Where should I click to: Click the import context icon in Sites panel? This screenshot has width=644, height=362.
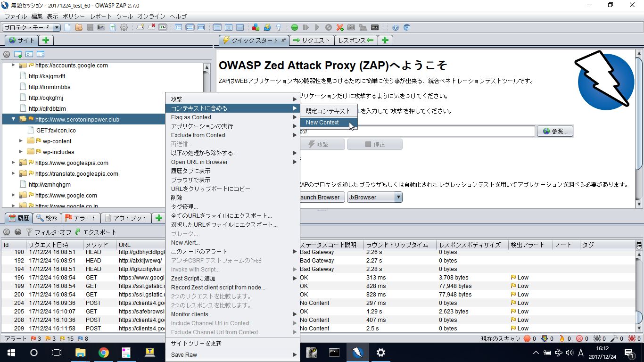[x=29, y=54]
